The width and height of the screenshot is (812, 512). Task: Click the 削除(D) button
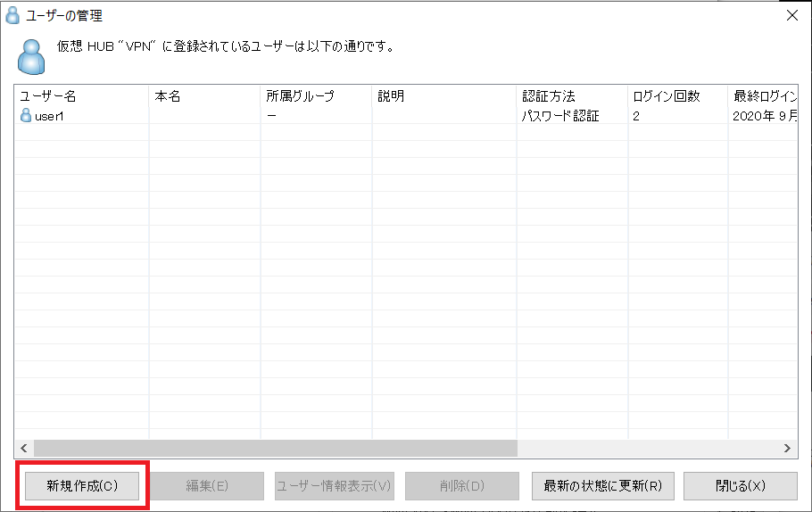pos(462,485)
